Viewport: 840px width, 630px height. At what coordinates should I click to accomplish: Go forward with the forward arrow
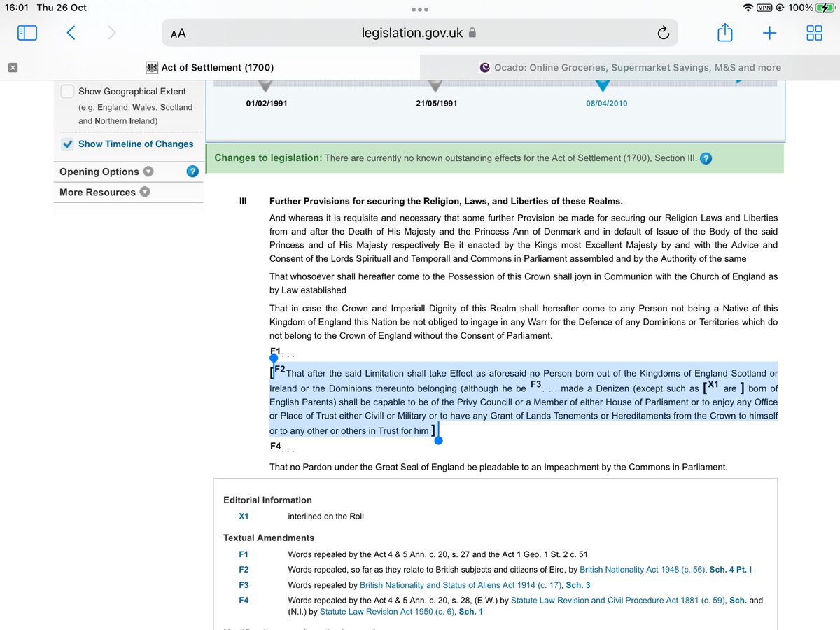click(112, 32)
